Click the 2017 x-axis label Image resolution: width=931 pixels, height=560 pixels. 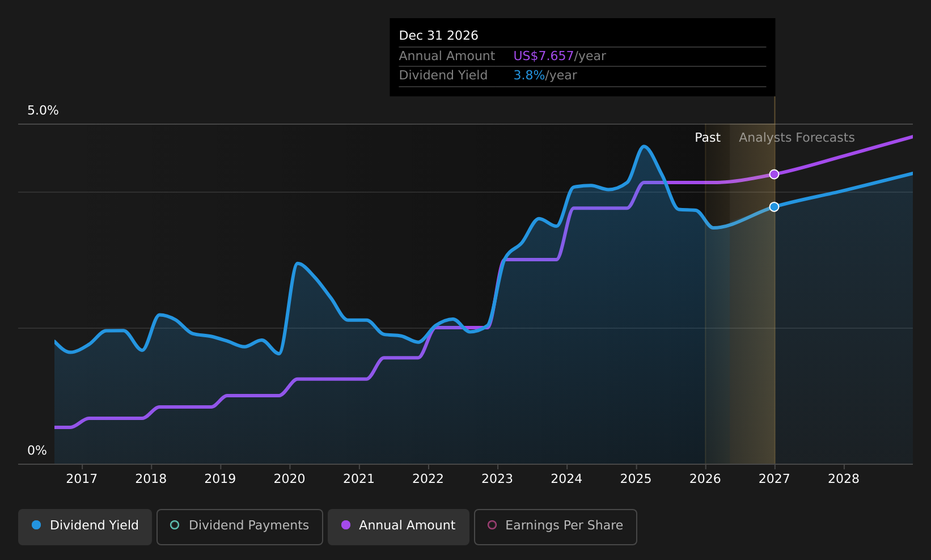pos(82,479)
